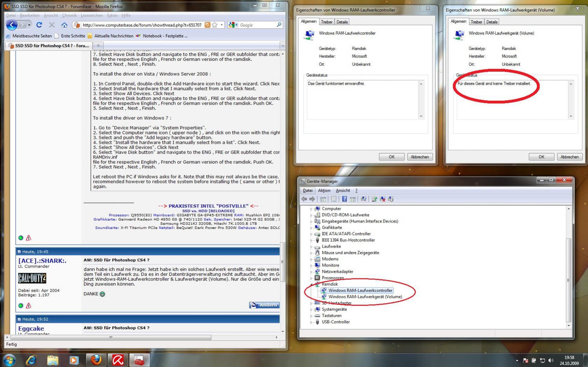Open the Firefox home page
The width and height of the screenshot is (588, 367).
point(64,25)
